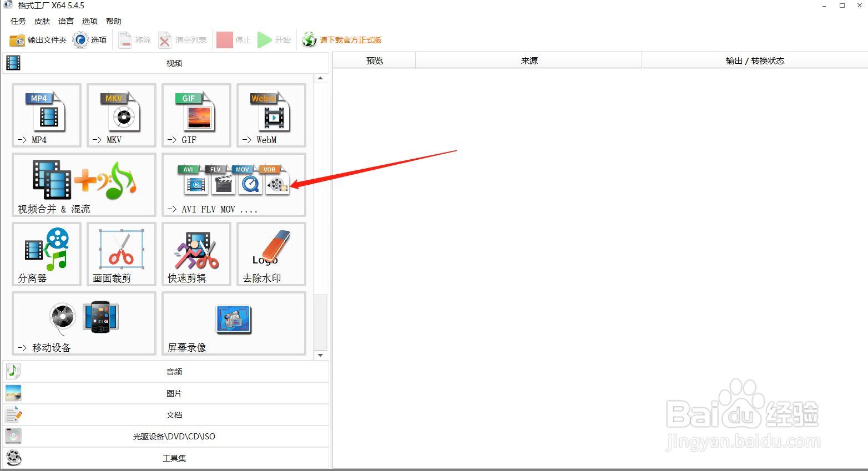Image resolution: width=868 pixels, height=471 pixels.
Task: Click the globe download icon
Action: click(309, 40)
